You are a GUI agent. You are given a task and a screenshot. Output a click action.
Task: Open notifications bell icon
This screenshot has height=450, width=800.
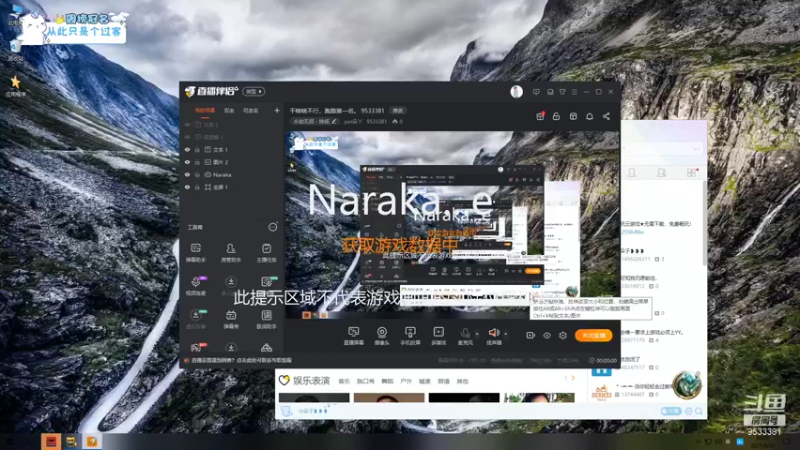589,116
